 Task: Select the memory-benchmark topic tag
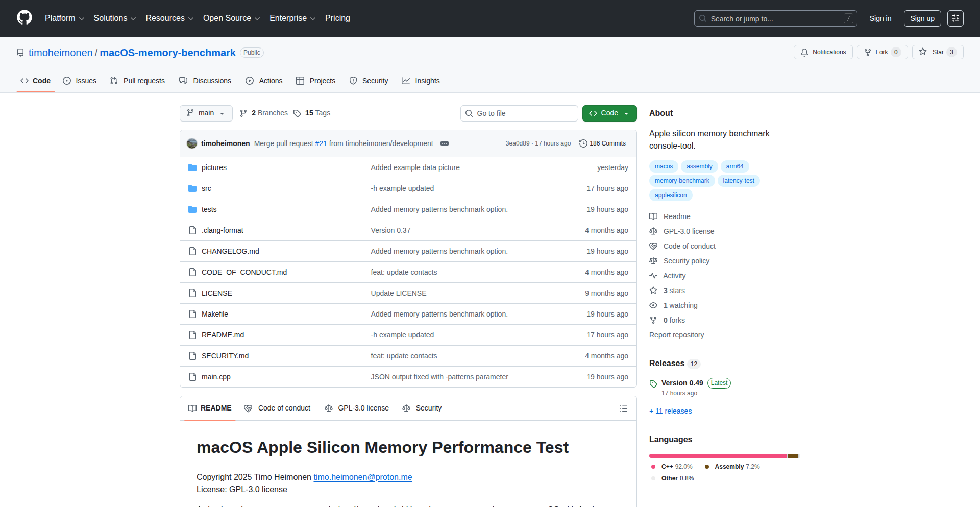click(x=681, y=181)
